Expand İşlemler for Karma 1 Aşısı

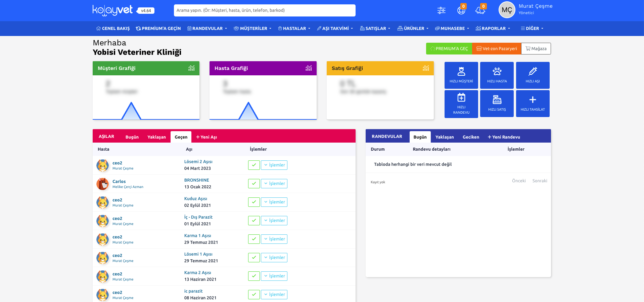pos(274,239)
